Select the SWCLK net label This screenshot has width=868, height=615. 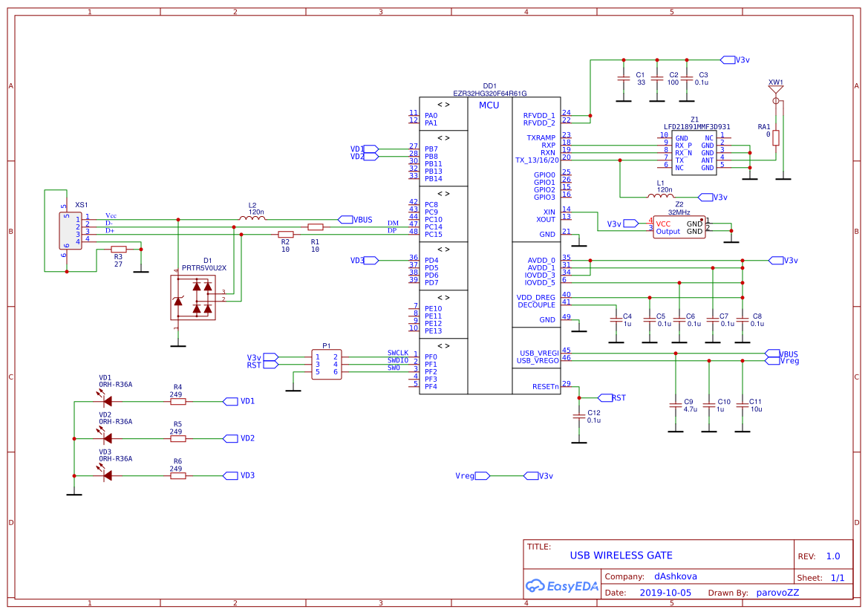(398, 353)
